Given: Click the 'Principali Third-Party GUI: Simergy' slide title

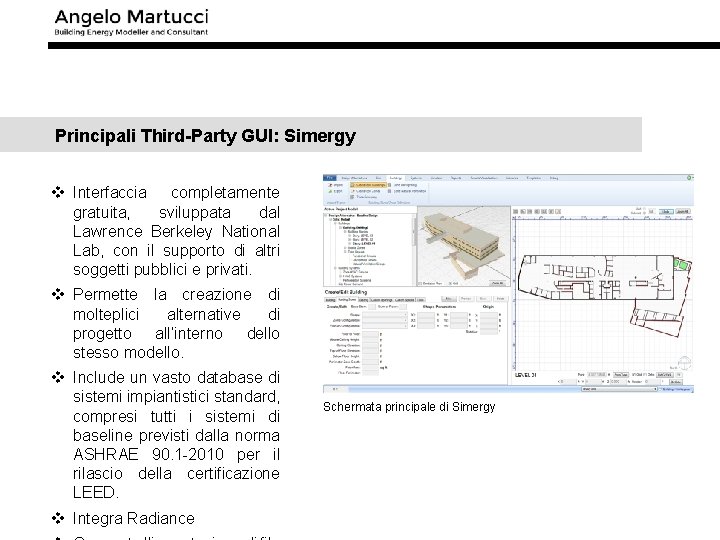Looking at the screenshot, I should 205,136.
